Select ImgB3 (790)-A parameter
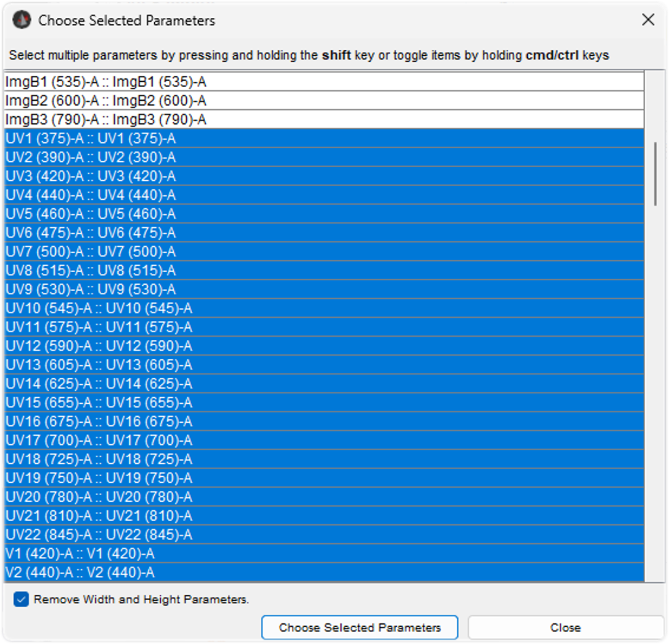 106,120
